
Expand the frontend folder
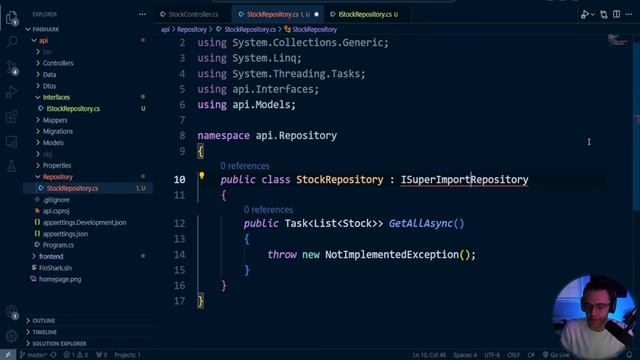pyautogui.click(x=51, y=256)
